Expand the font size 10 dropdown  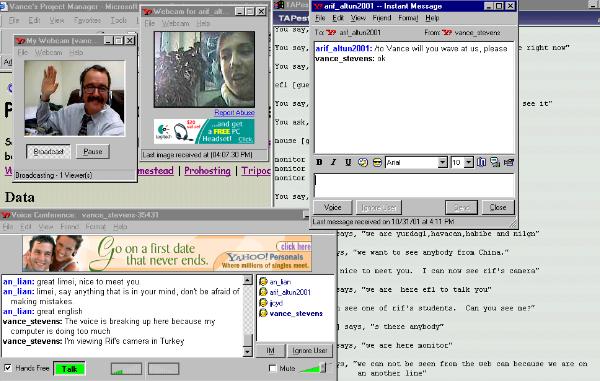click(469, 163)
